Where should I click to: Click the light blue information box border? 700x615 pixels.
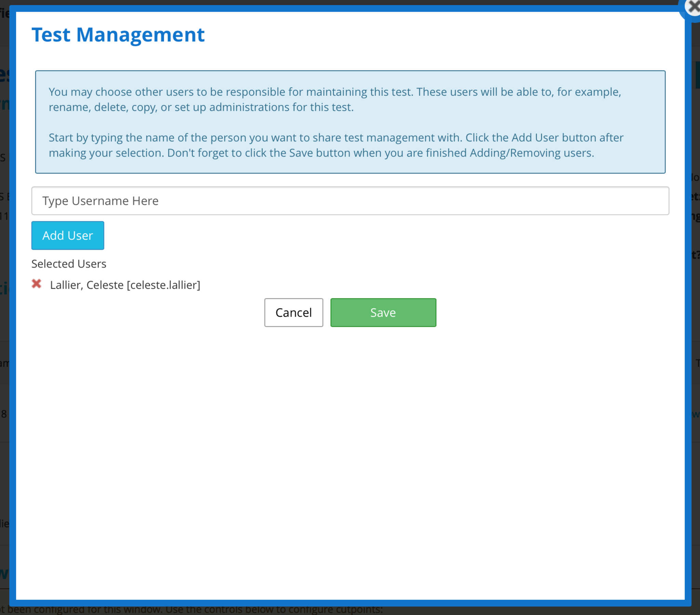coord(36,122)
